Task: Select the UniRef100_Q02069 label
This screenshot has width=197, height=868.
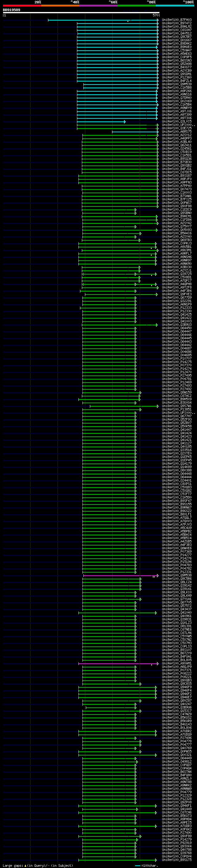Action: (x=177, y=101)
